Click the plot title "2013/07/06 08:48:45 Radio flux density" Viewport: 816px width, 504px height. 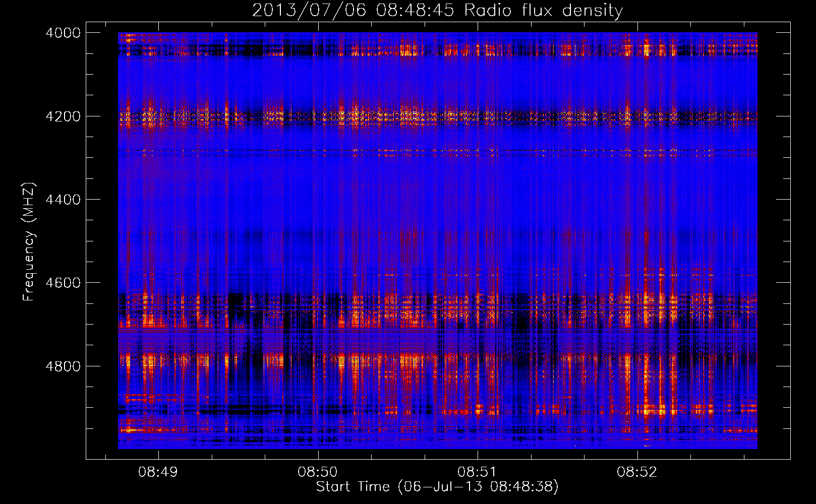point(437,10)
